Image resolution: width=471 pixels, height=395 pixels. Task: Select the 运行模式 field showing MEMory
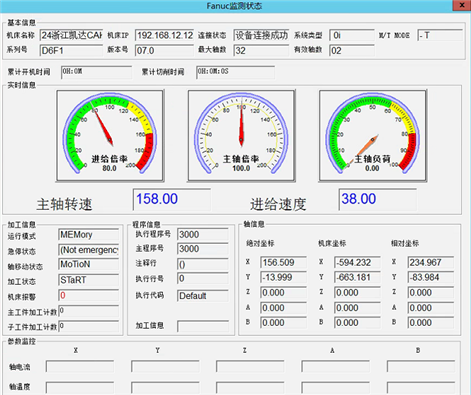[89, 235]
